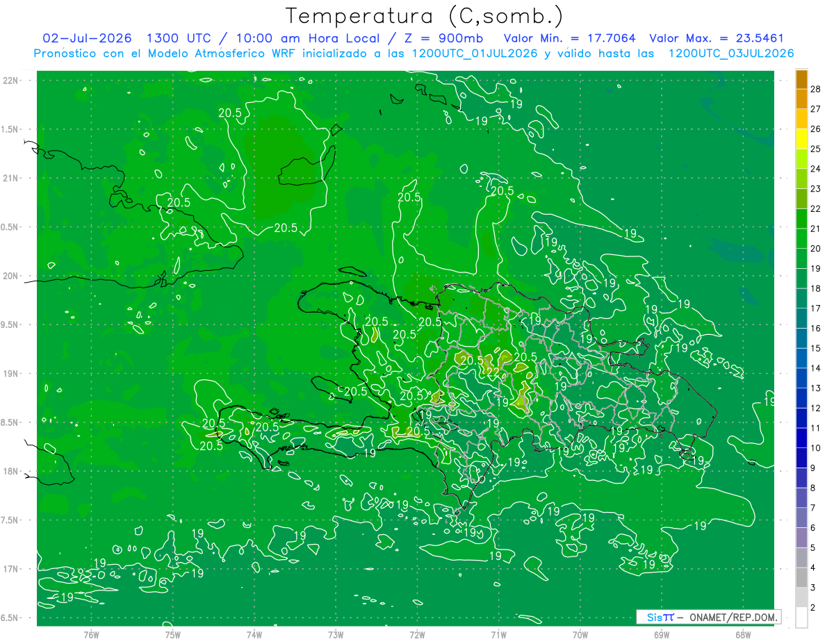The width and height of the screenshot is (834, 644).
Task: Click the '73W' longitude axis label
Action: coord(336,635)
